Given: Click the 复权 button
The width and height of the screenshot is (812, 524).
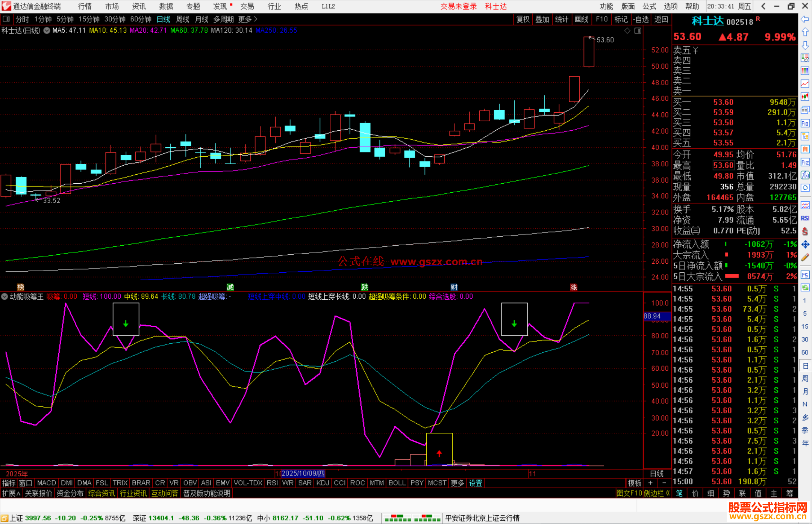Looking at the screenshot, I should (x=523, y=19).
